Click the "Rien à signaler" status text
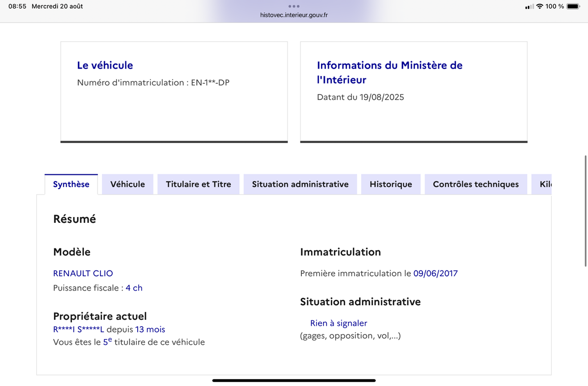The image size is (588, 386). tap(339, 323)
